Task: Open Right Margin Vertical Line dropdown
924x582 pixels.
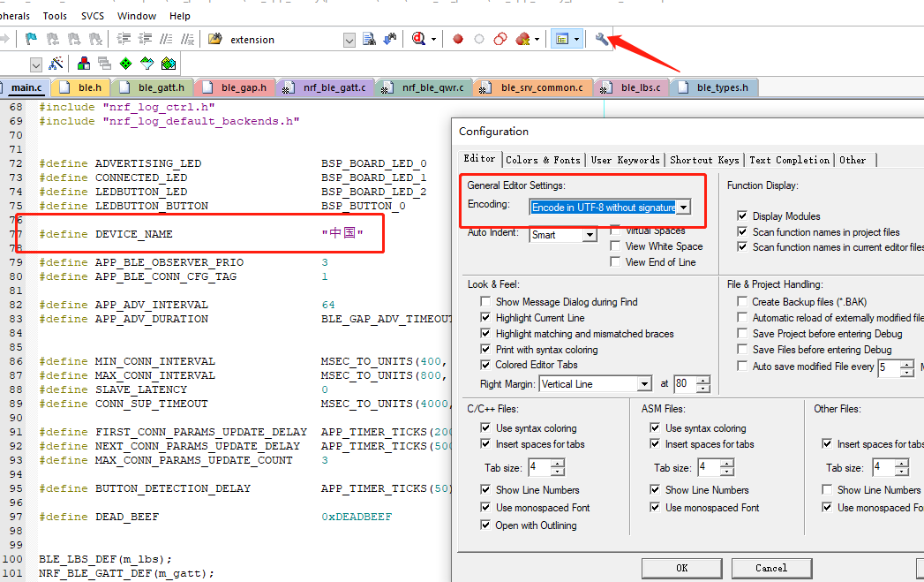Action: click(x=644, y=384)
